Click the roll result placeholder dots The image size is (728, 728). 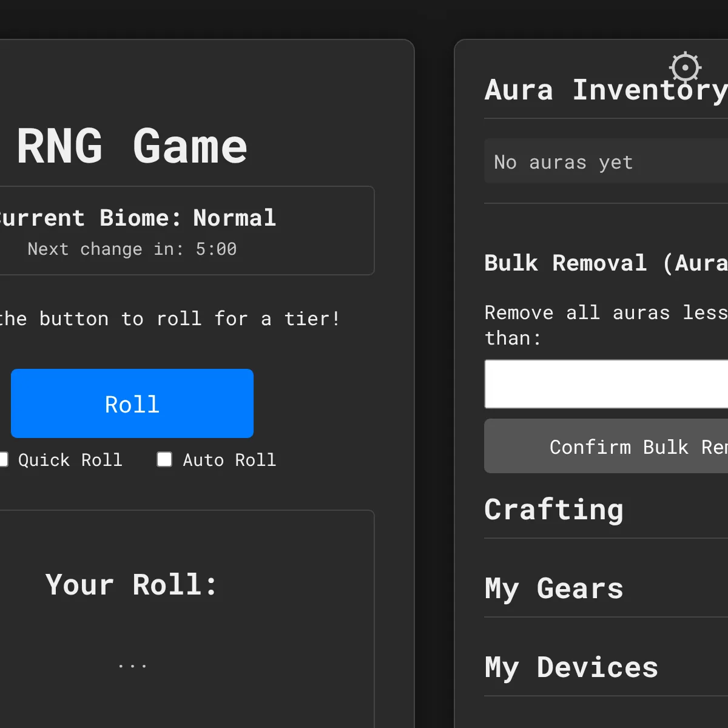coord(132,666)
